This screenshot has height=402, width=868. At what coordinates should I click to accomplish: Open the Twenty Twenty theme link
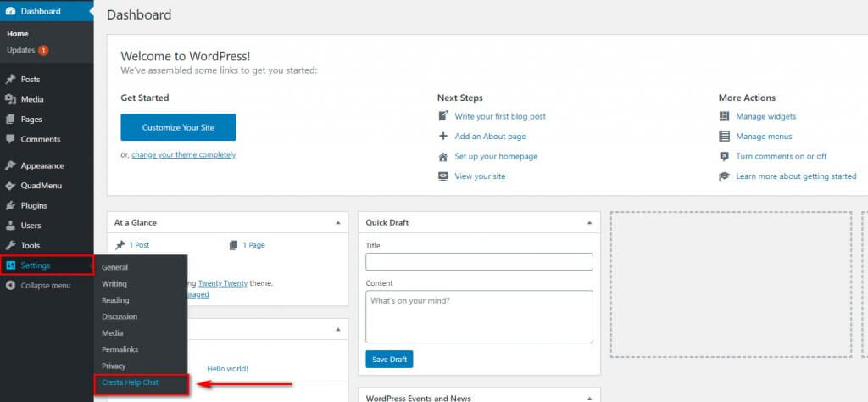click(x=224, y=283)
